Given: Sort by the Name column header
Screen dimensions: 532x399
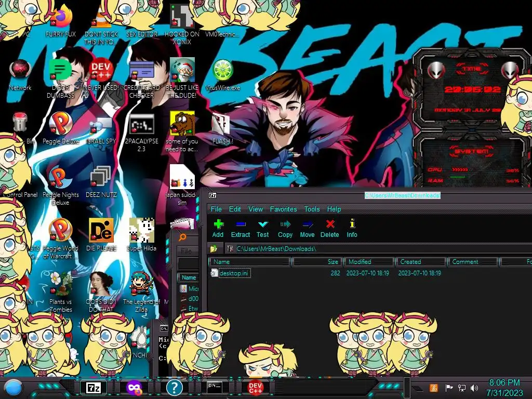Looking at the screenshot, I should click(250, 262).
